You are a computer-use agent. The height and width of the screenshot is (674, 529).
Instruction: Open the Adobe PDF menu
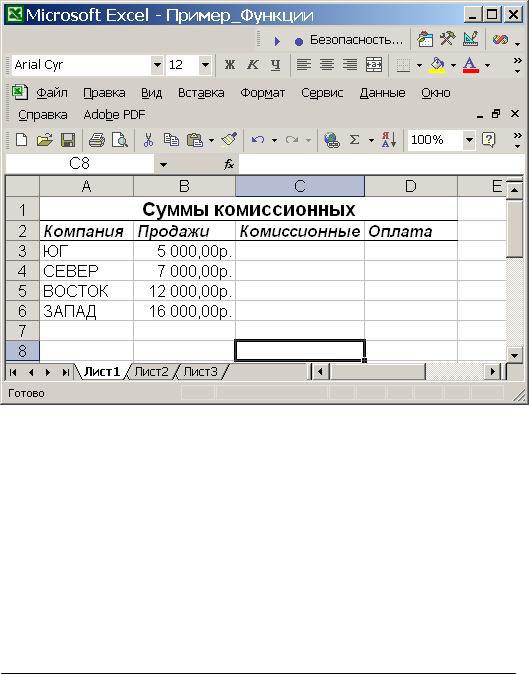[114, 115]
